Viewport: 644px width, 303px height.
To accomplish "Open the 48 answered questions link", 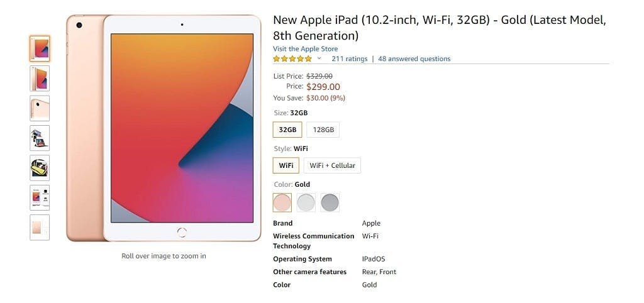I will tap(414, 59).
